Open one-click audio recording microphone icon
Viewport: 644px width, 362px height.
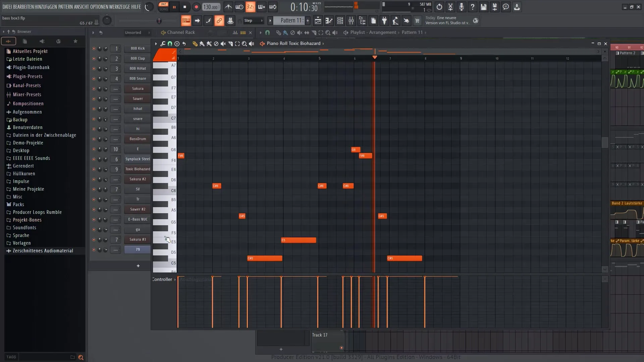click(462, 7)
